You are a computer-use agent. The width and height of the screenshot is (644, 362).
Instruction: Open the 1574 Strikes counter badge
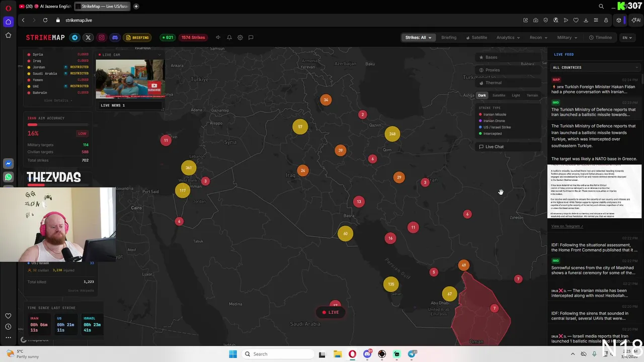[x=193, y=37]
